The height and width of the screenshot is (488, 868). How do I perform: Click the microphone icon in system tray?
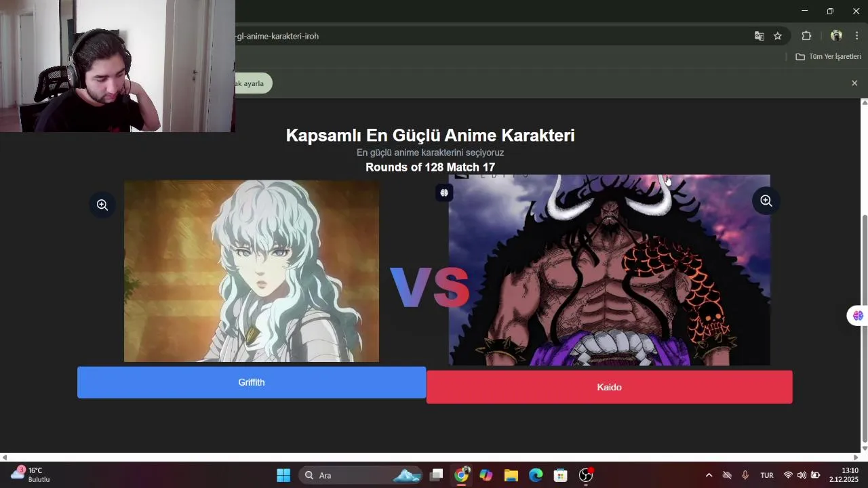click(x=745, y=475)
